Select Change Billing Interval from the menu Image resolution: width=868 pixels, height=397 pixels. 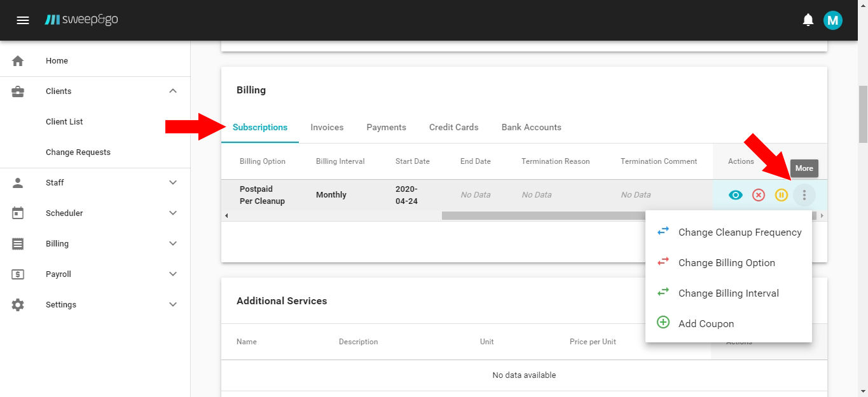[x=729, y=293]
